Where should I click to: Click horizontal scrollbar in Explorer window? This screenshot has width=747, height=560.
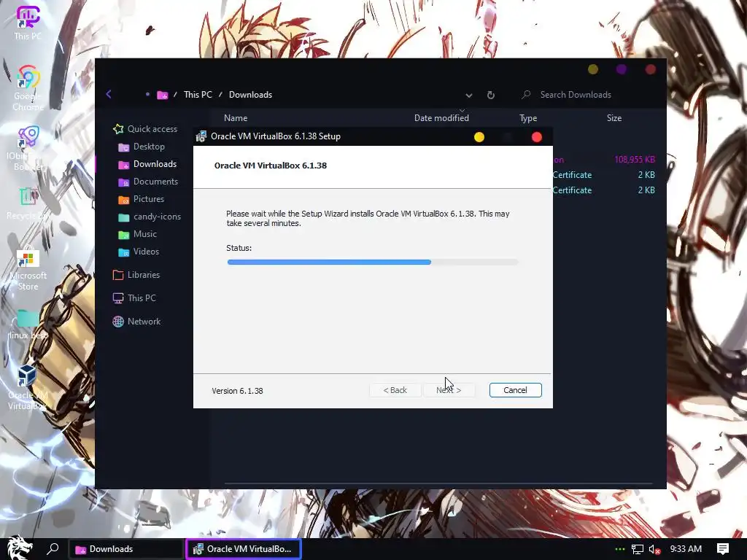click(438, 483)
